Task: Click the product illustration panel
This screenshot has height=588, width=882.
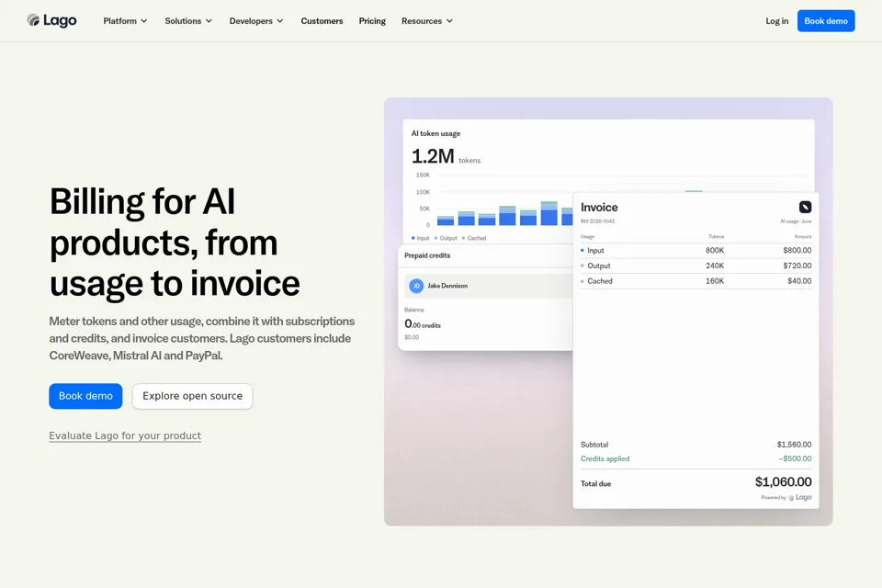Action: click(x=608, y=311)
